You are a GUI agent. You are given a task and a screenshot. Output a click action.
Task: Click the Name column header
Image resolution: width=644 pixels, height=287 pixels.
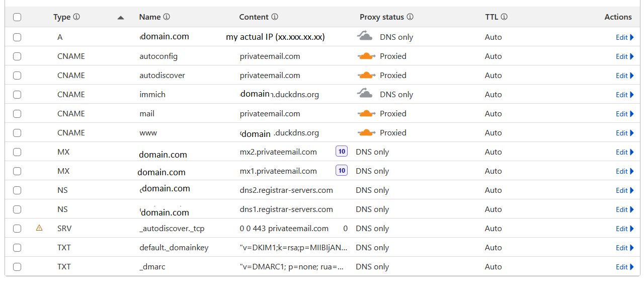coord(149,17)
